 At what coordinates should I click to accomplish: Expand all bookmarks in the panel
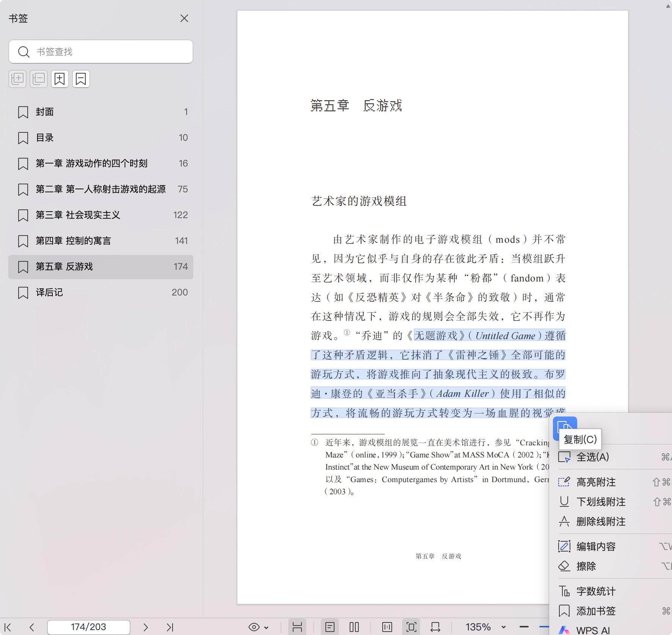17,79
